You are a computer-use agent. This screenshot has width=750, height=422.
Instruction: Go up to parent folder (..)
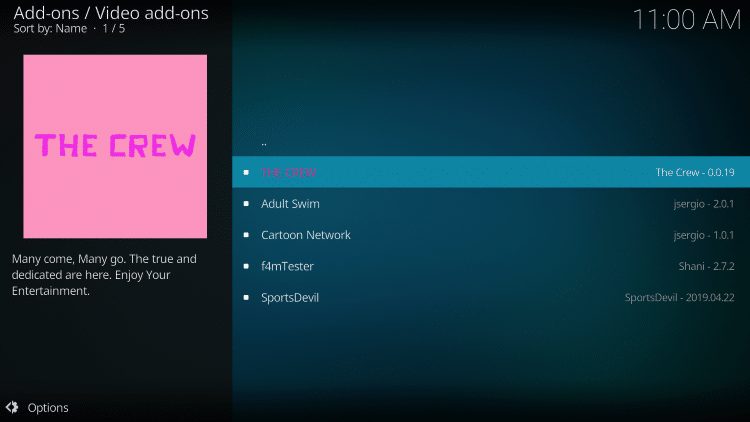pyautogui.click(x=491, y=141)
